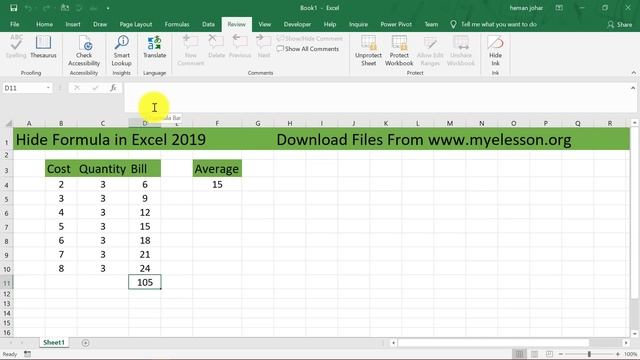Switch to the Page Layout tab

pos(136,24)
